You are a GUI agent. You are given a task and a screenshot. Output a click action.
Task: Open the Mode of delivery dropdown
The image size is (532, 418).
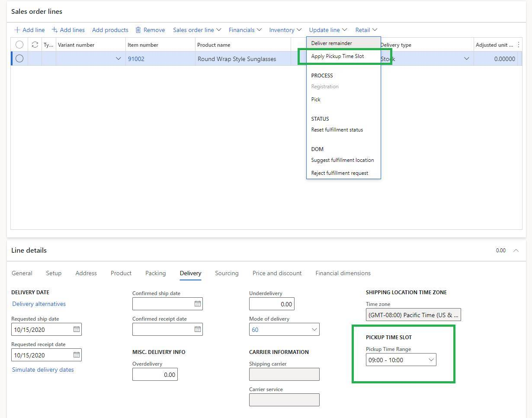coord(314,329)
